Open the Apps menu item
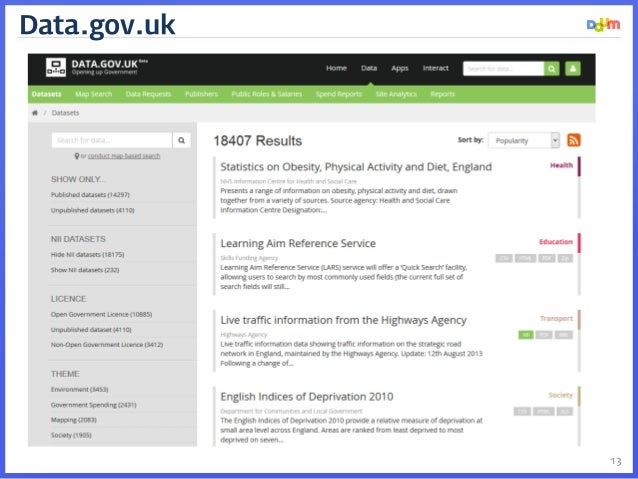Screen dimensions: 638x479 [x=400, y=68]
